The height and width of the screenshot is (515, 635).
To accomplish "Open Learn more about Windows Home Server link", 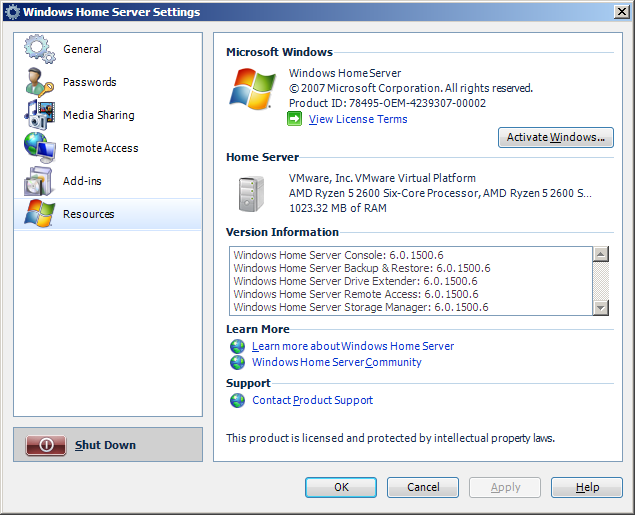I will click(x=353, y=346).
